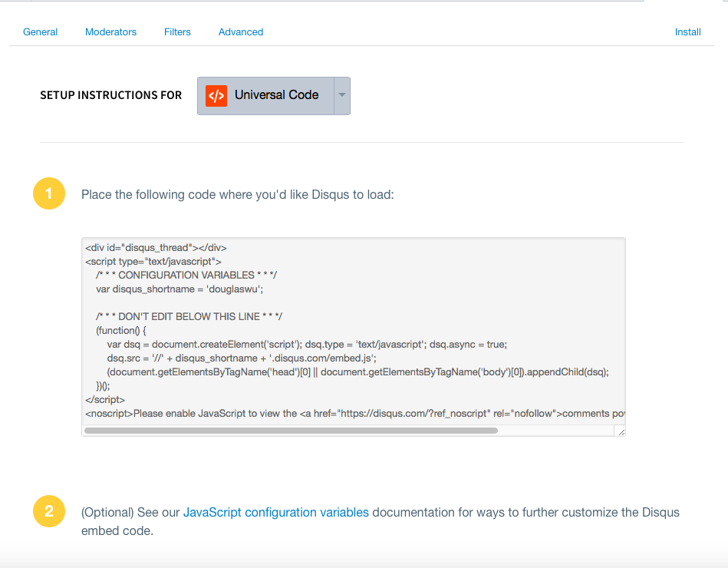
Task: Open the General settings tab
Action: click(x=40, y=32)
